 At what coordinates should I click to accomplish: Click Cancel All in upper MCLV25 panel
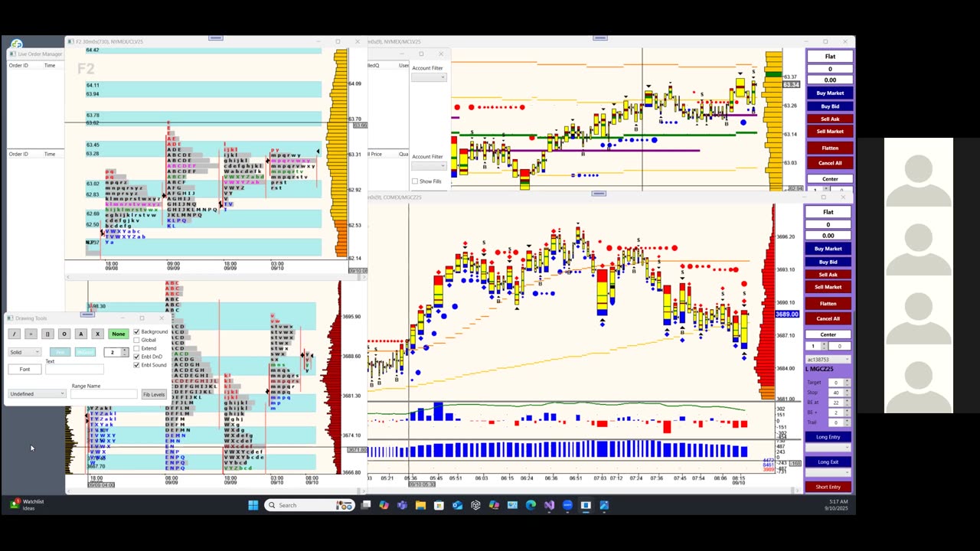pos(830,162)
